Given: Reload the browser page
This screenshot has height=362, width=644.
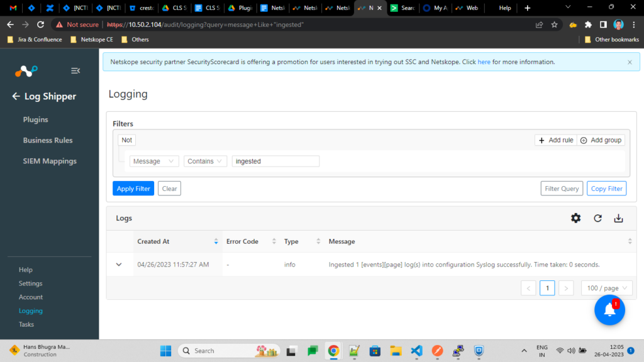Looking at the screenshot, I should pos(40,25).
